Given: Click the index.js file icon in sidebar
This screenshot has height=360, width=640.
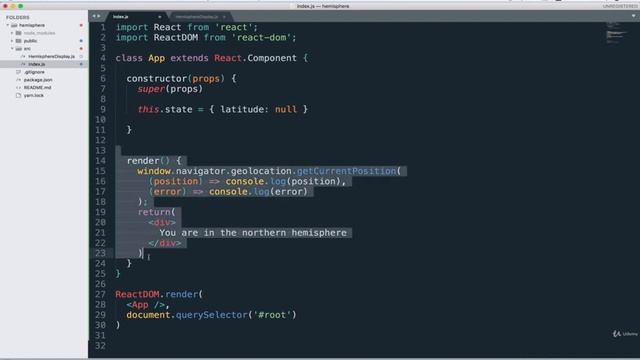Looking at the screenshot, I should tap(23, 64).
